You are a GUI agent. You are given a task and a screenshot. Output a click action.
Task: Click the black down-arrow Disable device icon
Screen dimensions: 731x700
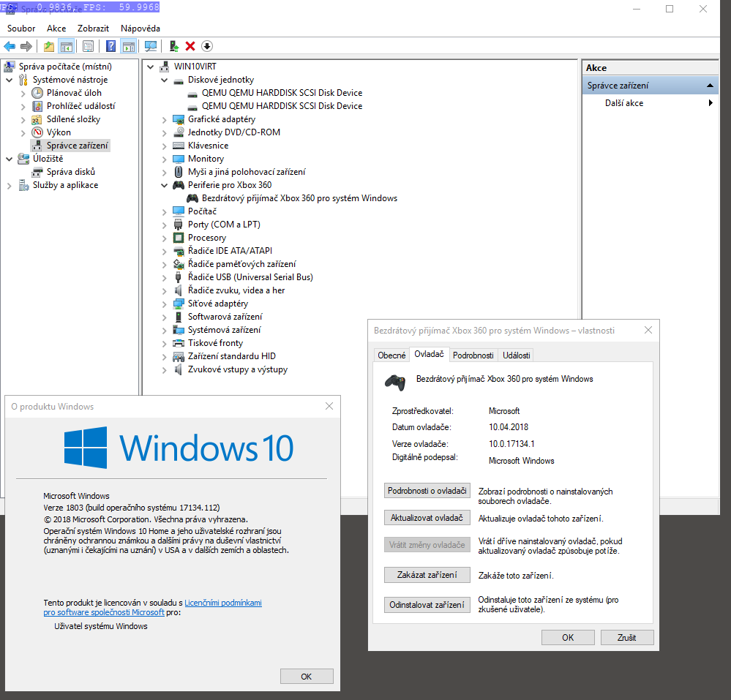(x=207, y=46)
